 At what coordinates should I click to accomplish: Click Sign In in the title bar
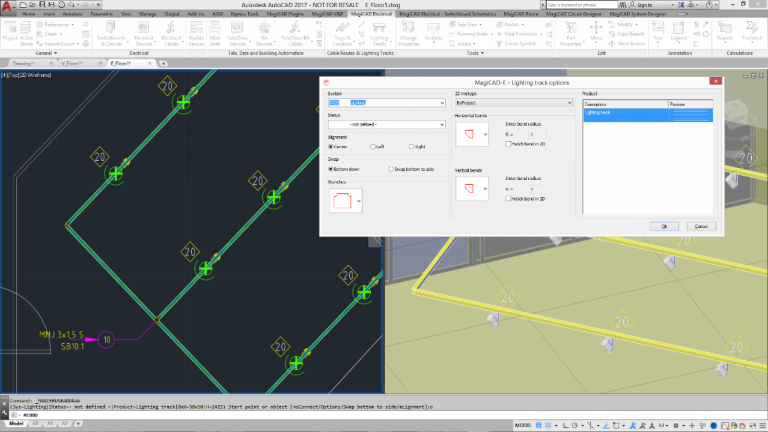[x=644, y=5]
